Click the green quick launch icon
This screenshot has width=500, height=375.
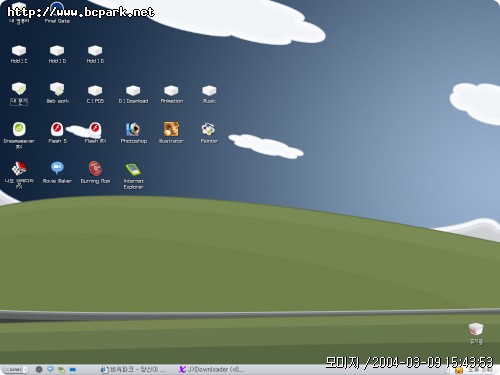(61, 369)
